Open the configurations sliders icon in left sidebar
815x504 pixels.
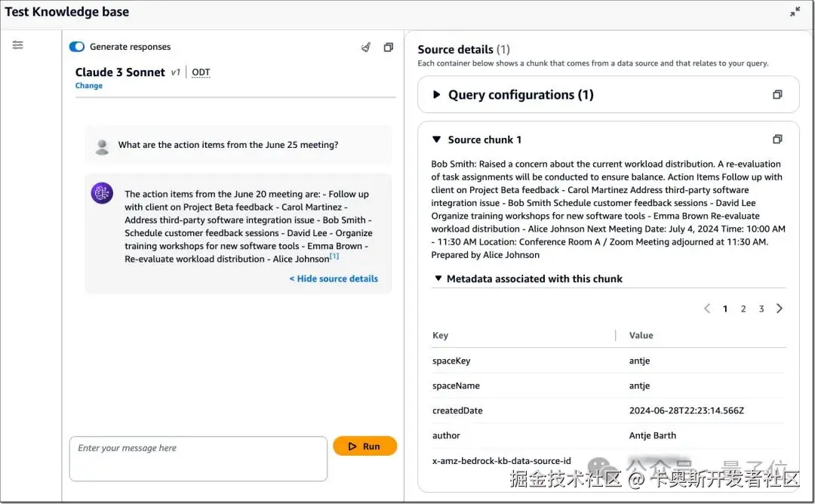(17, 45)
